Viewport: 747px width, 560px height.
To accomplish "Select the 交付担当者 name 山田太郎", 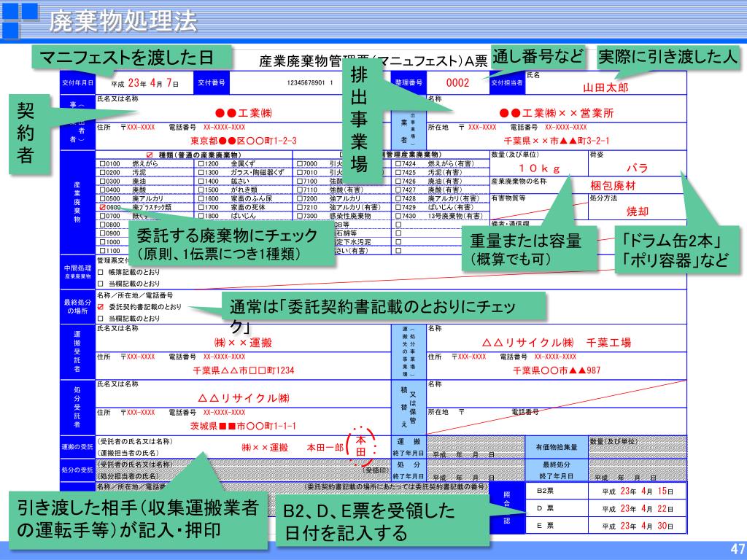I will (605, 87).
